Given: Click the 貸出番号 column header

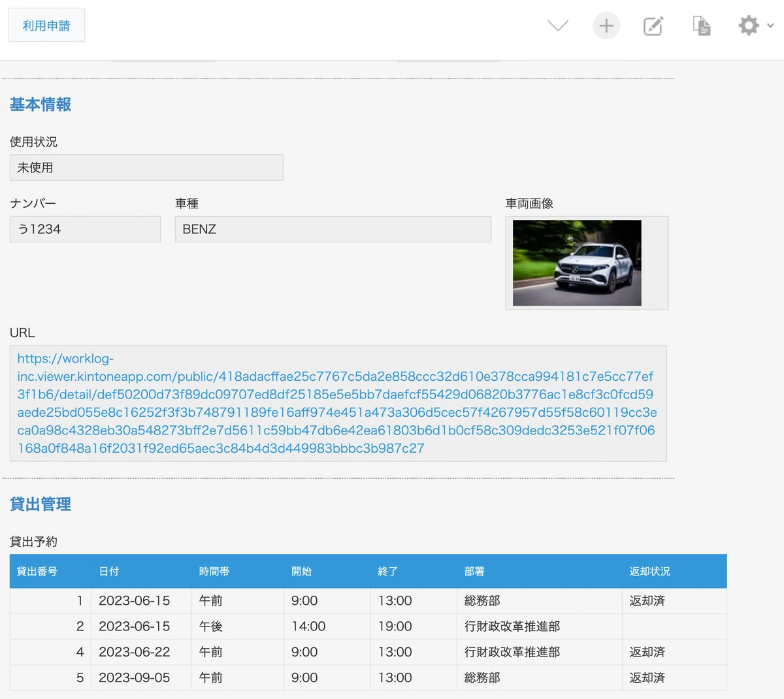Looking at the screenshot, I should pyautogui.click(x=37, y=572).
